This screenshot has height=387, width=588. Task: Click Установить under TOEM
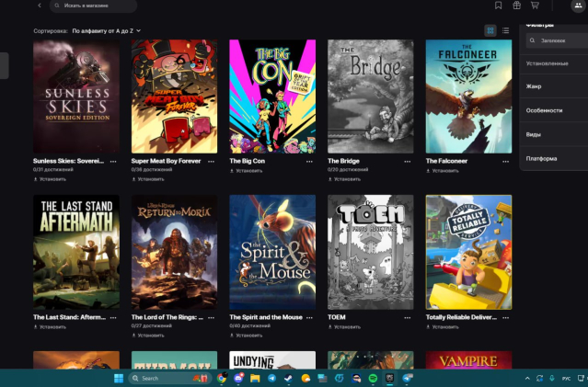(347, 326)
